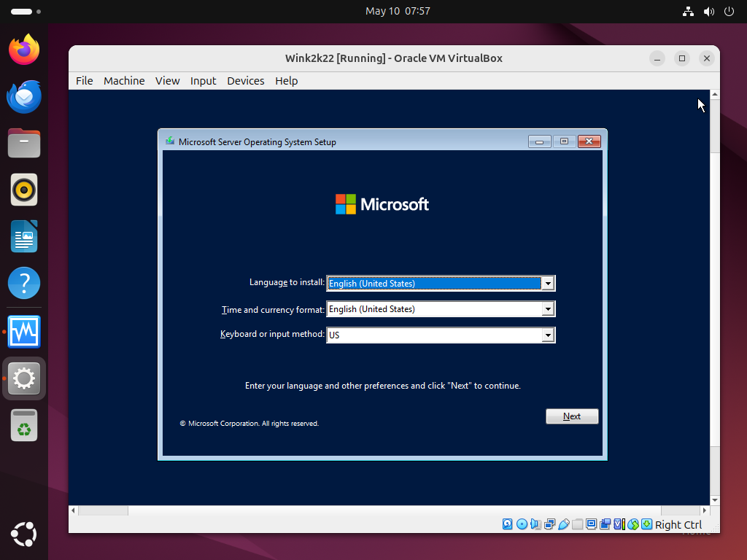The height and width of the screenshot is (560, 747).
Task: Click the hard disk activity icon in status bar
Action: tap(508, 524)
